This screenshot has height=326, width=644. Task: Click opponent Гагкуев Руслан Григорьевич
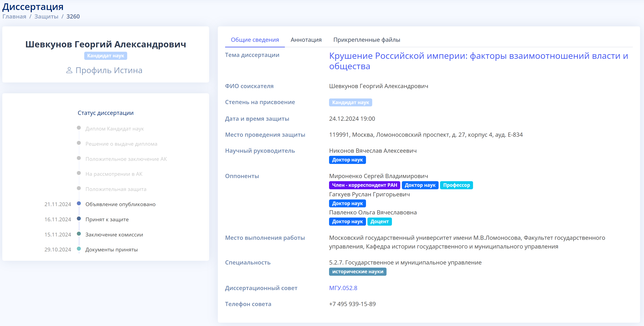(370, 194)
